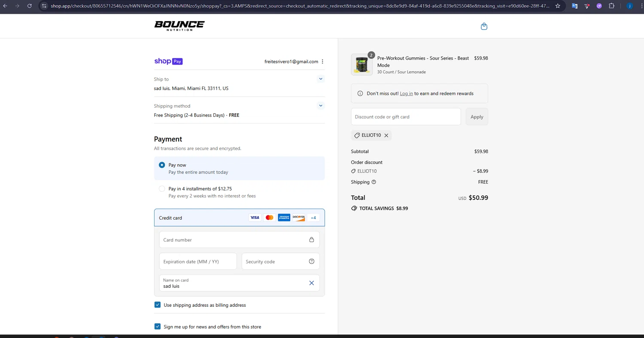644x338 pixels.
Task: Click the Total Savings tag icon
Action: coord(354,208)
